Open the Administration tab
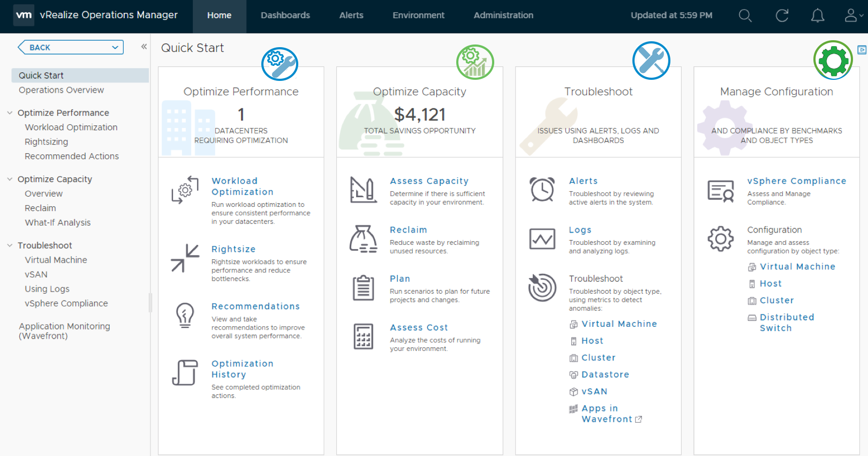The image size is (868, 456). click(x=503, y=16)
